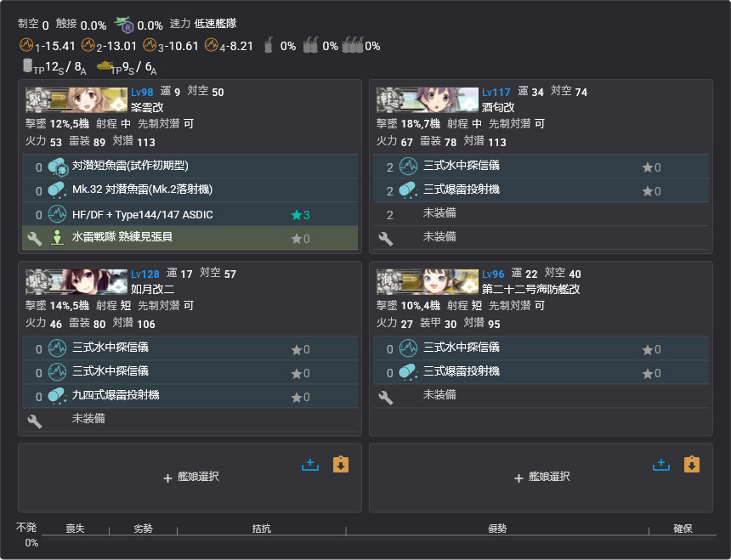Click the 優勢 section of air state bar
731x560 pixels.
coord(496,529)
